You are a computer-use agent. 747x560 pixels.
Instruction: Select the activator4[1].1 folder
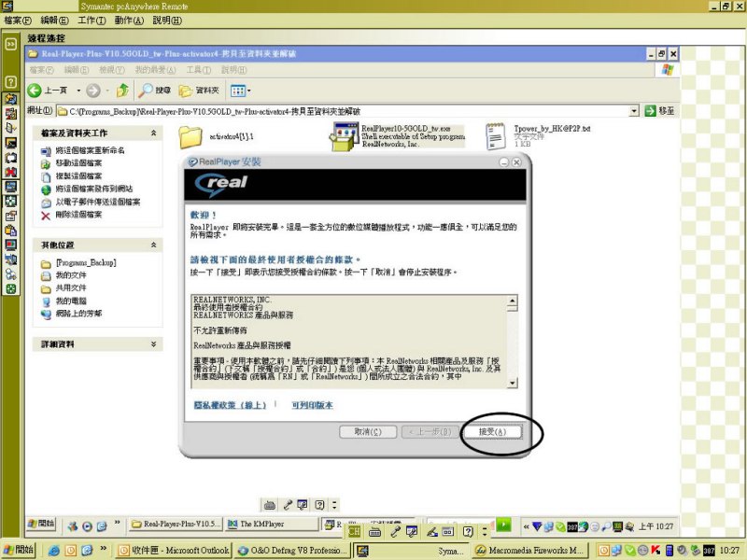(217, 136)
